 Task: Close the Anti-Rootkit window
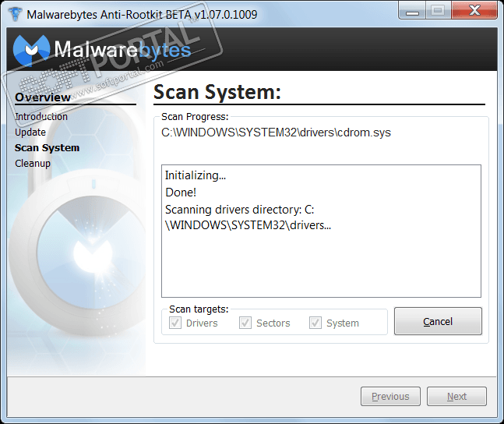(474, 11)
